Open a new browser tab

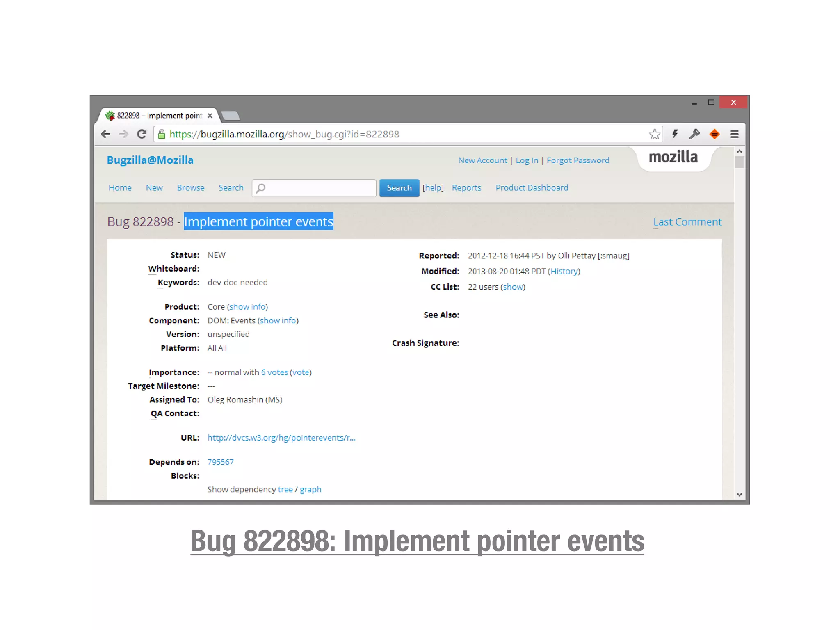[x=231, y=116]
